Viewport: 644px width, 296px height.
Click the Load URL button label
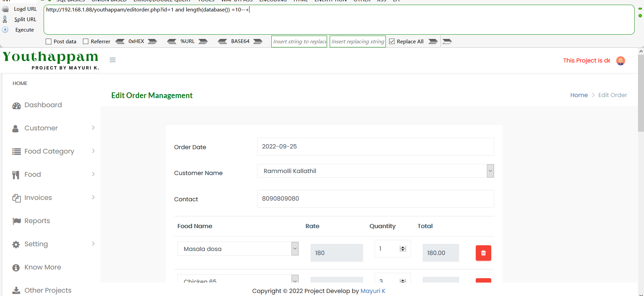[x=26, y=9]
